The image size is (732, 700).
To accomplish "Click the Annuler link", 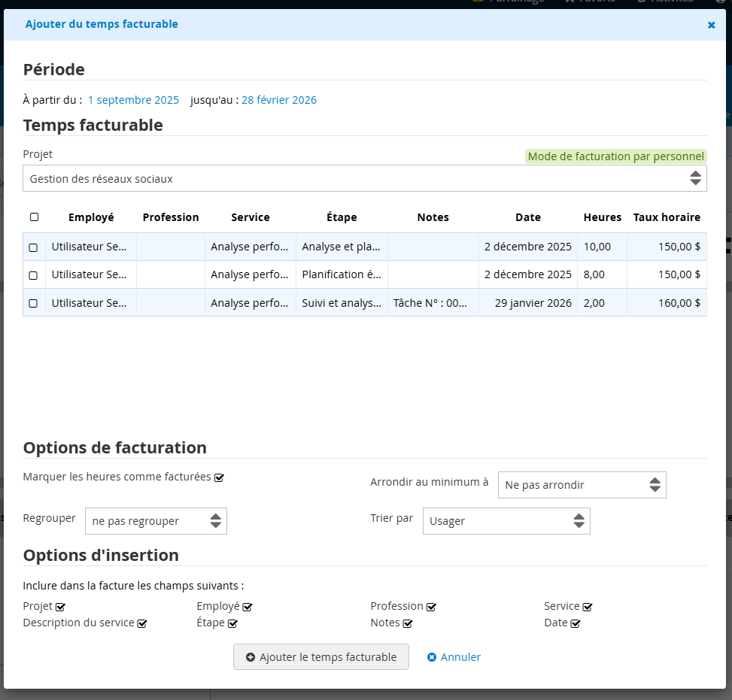I will point(454,657).
